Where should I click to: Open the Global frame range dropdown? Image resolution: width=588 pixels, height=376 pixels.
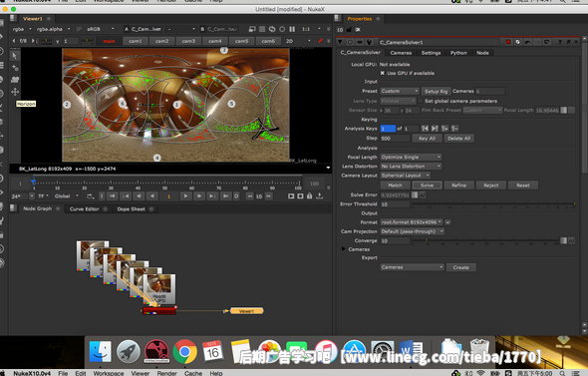pyautogui.click(x=66, y=195)
